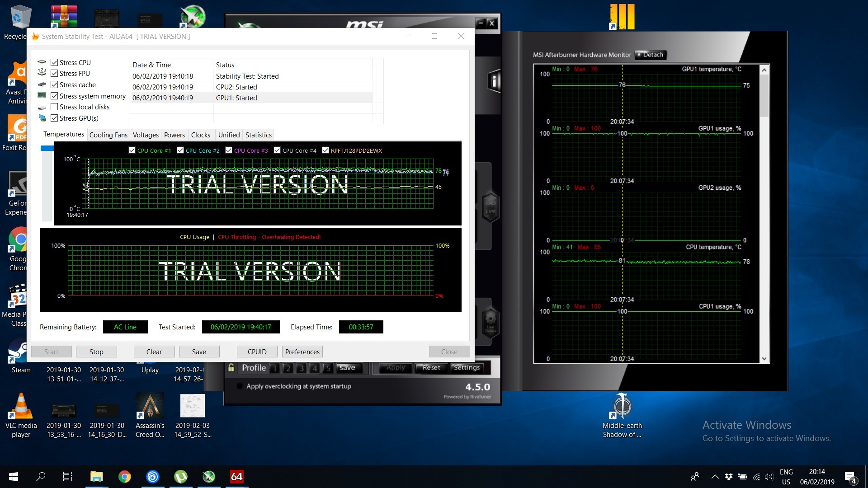Toggle the Stress CPU checkbox
The width and height of the screenshot is (868, 488).
(54, 62)
